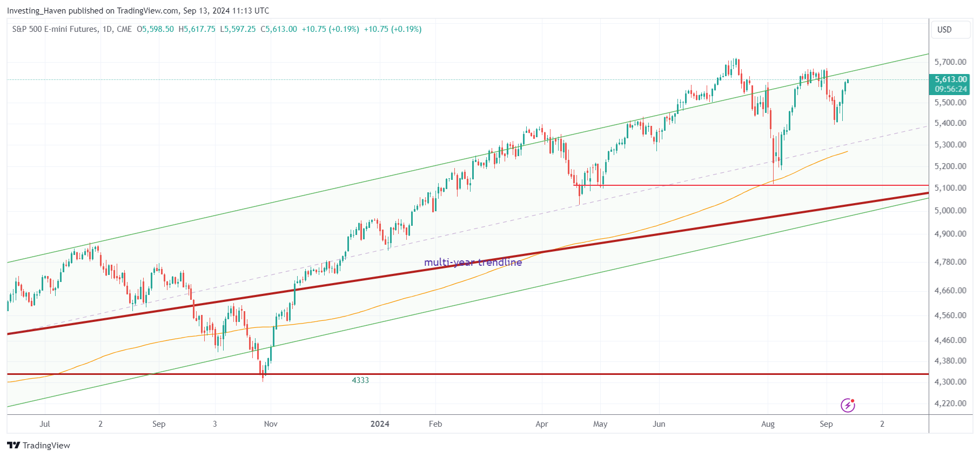Click the Apr label on the time axis

[541, 424]
